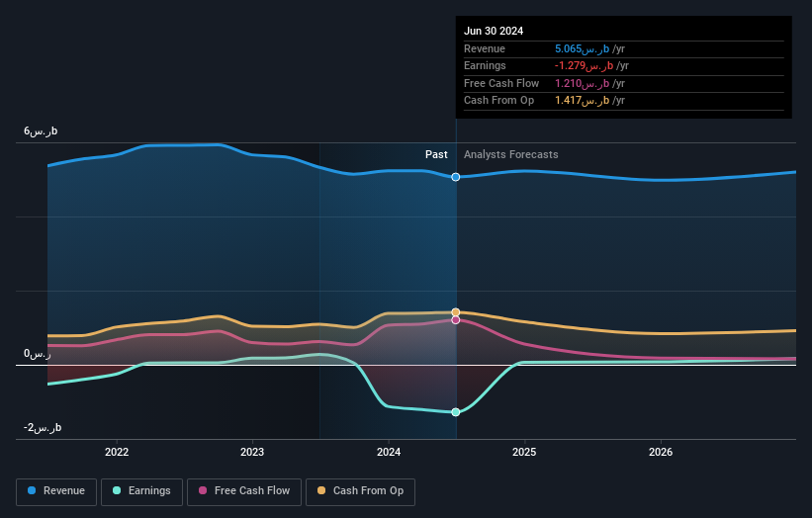Screen dimensions: 812x518
Task: Toggle the Revenue series in the legend
Action: [56, 491]
